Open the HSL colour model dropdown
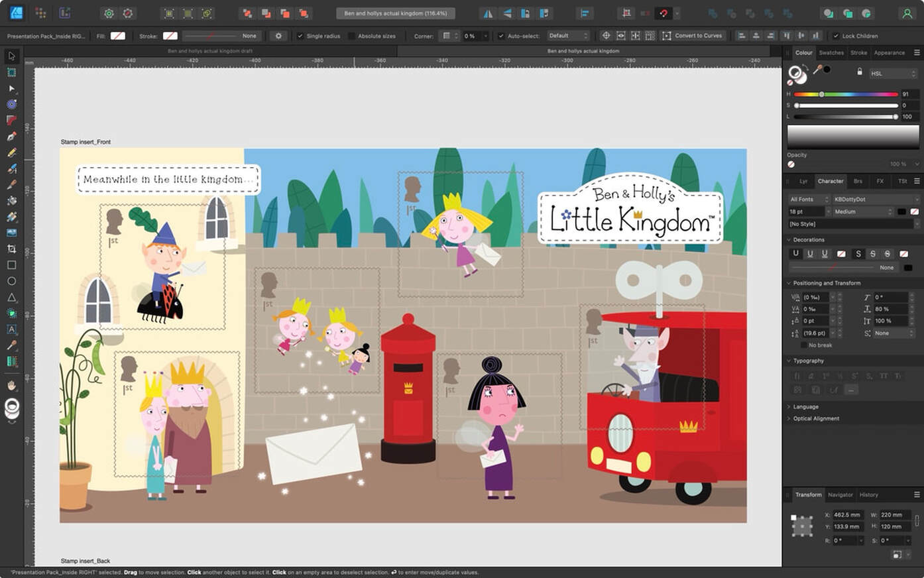 (893, 74)
